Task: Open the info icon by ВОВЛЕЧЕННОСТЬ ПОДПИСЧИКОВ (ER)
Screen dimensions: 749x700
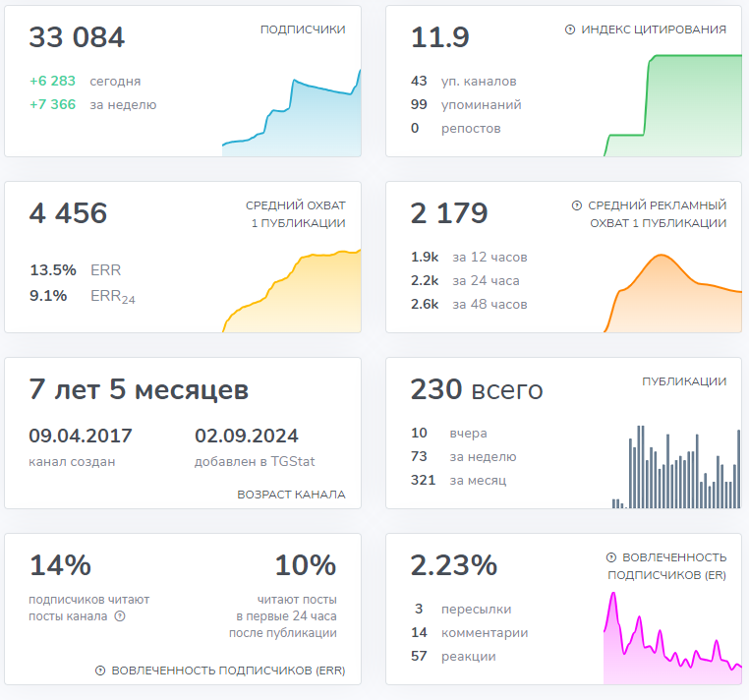Action: point(611,557)
